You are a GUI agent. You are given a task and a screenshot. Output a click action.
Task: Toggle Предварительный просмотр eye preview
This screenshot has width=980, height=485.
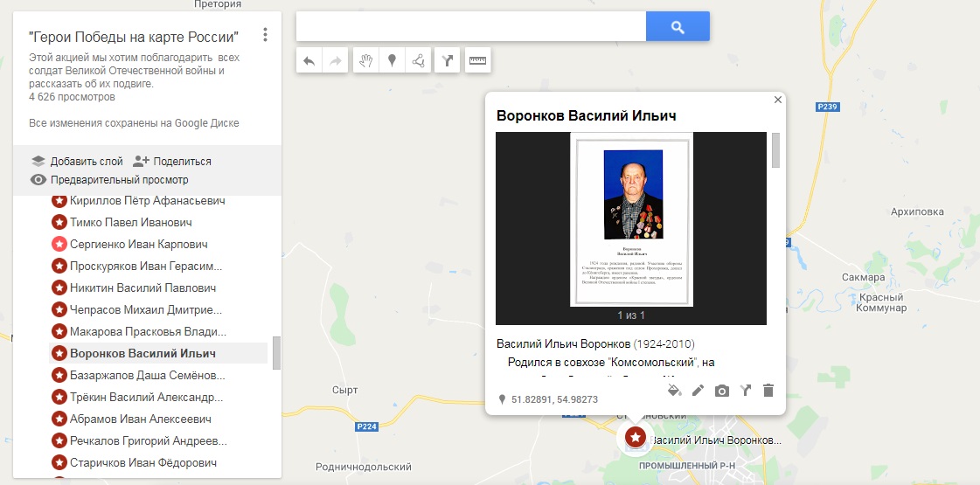(x=109, y=180)
